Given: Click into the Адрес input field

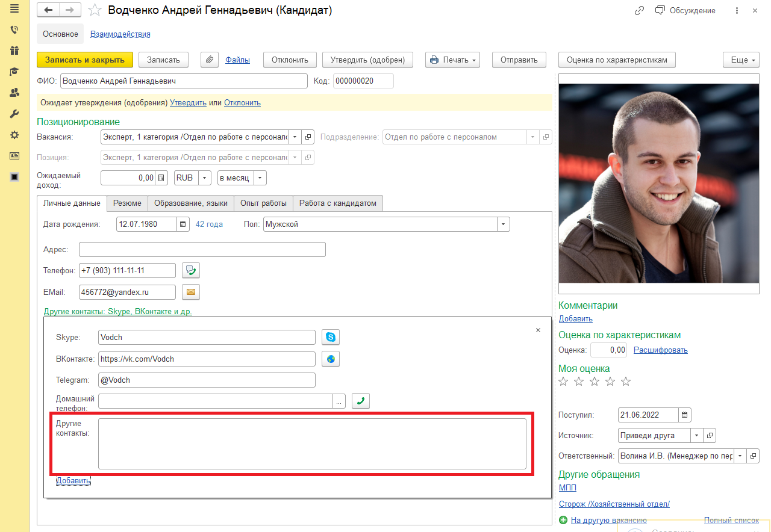Looking at the screenshot, I should (202, 250).
